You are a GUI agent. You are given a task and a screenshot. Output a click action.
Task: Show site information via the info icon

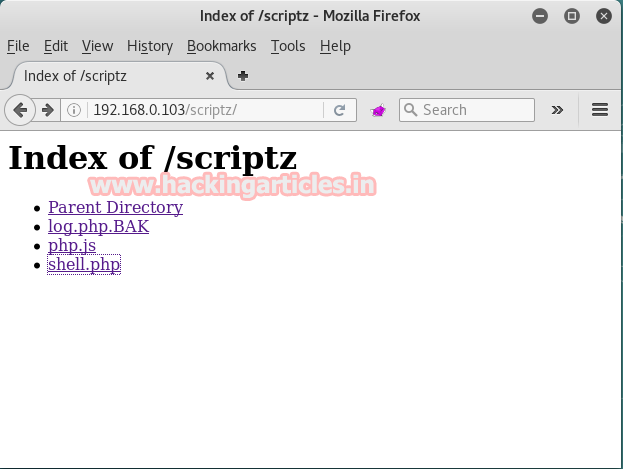(x=74, y=110)
